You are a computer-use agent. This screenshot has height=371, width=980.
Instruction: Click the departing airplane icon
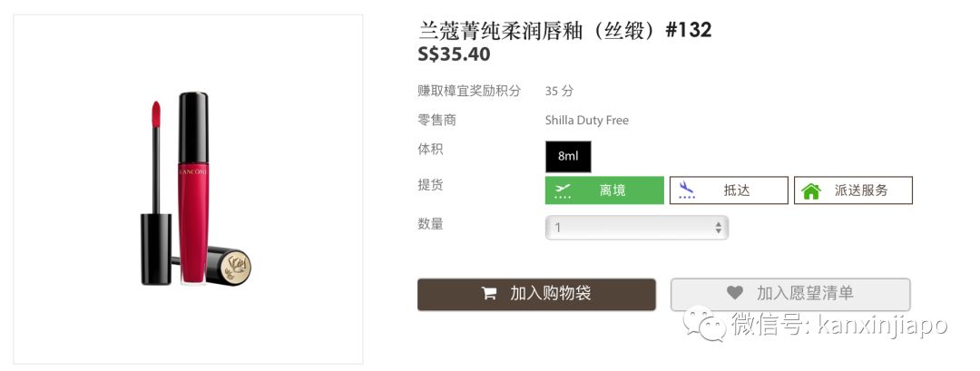pyautogui.click(x=563, y=190)
